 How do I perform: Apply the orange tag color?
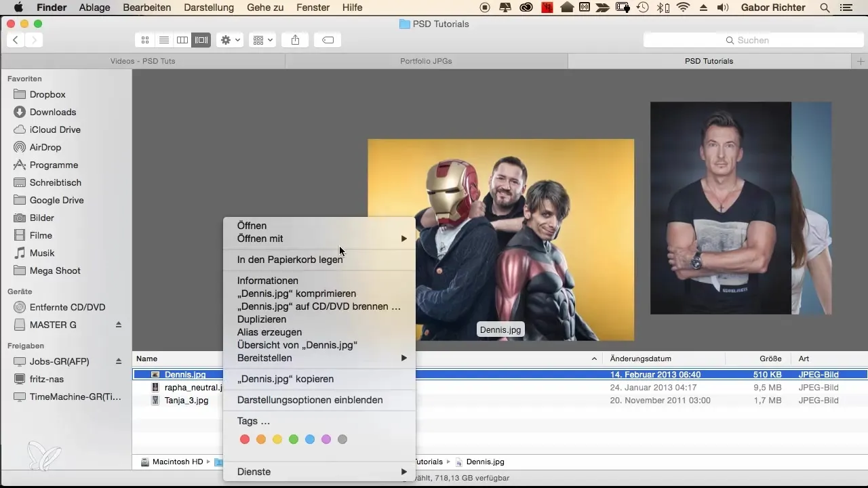pos(261,440)
